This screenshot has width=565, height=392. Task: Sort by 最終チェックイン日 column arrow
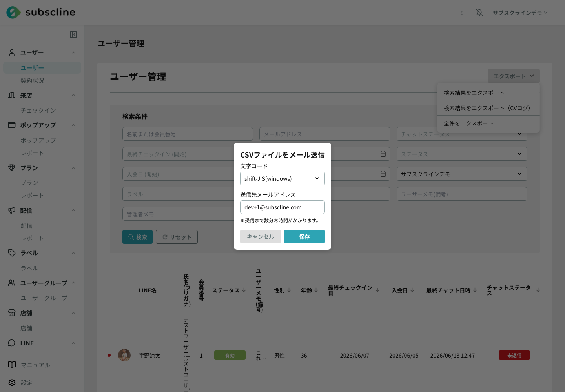pyautogui.click(x=377, y=290)
